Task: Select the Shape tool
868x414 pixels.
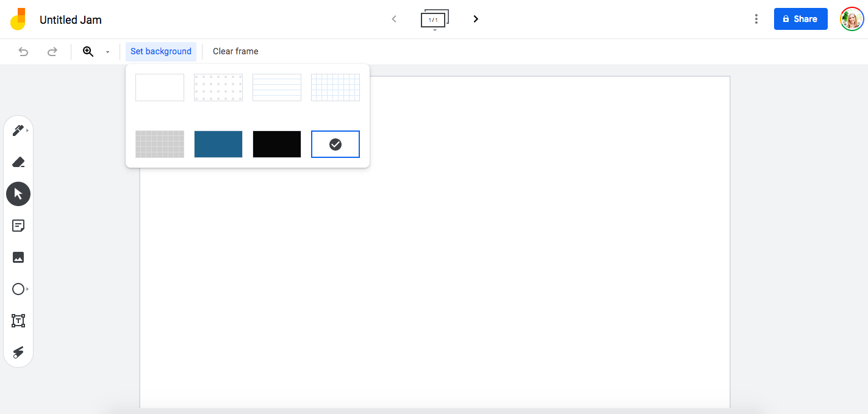Action: [x=18, y=289]
